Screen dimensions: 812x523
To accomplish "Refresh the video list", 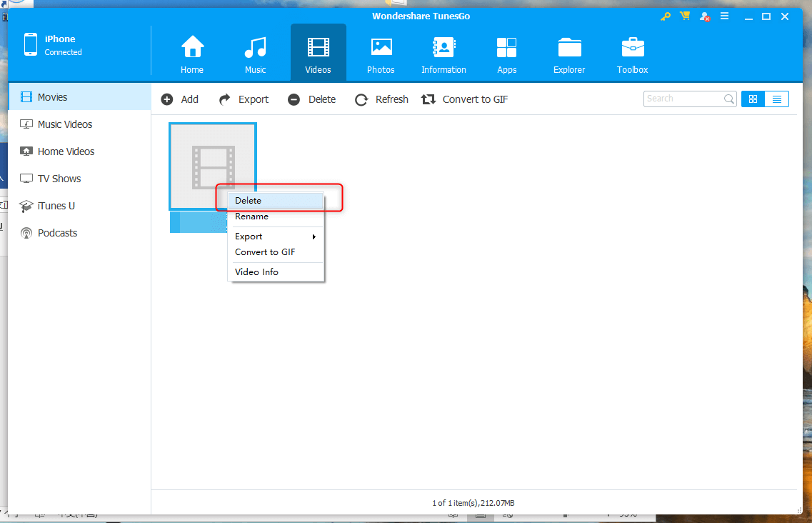I will point(381,99).
